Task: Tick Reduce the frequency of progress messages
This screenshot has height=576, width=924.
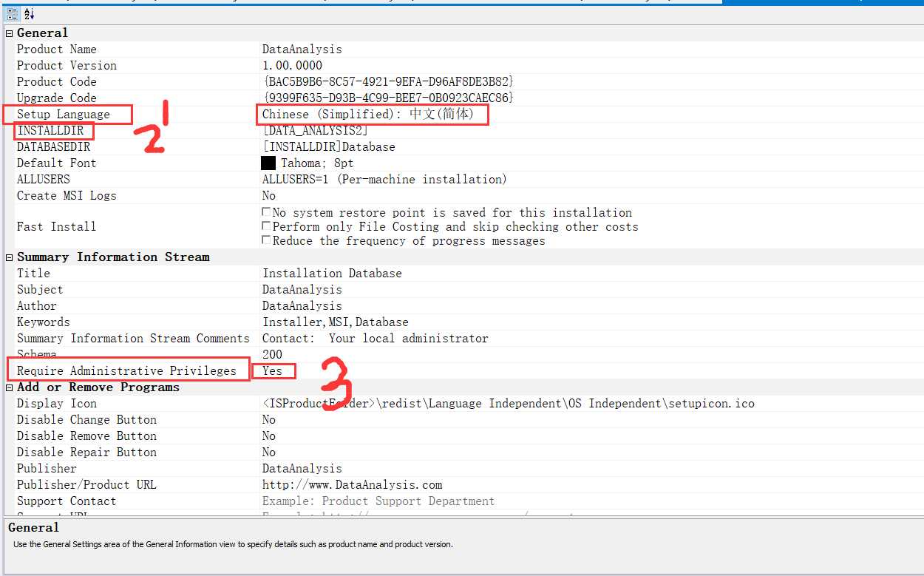Action: pos(267,240)
